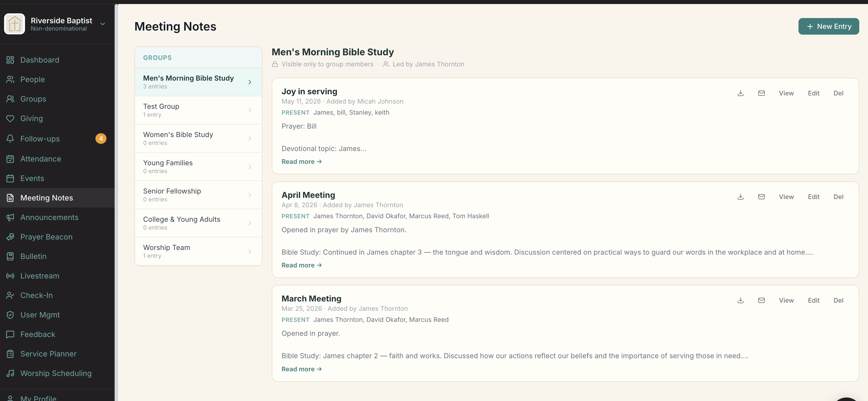Viewport: 868px width, 401px height.
Task: Expand Senior Fellowship row chevron
Action: pyautogui.click(x=250, y=195)
